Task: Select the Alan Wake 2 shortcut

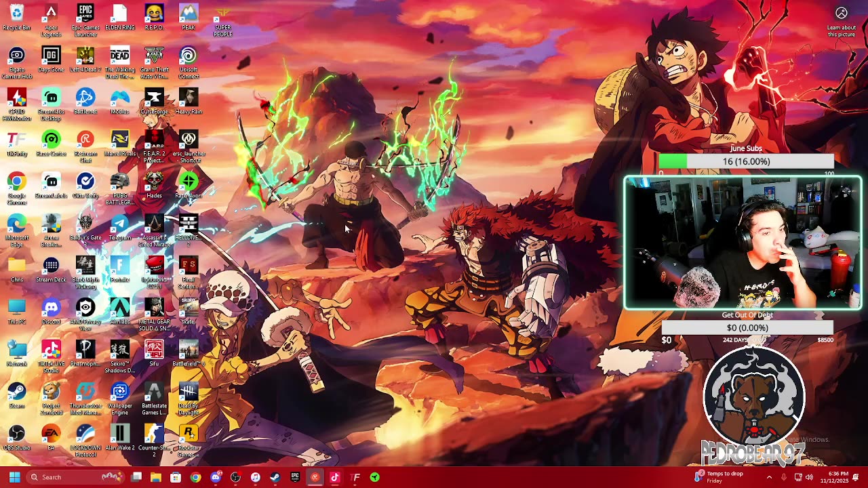Action: point(120,438)
